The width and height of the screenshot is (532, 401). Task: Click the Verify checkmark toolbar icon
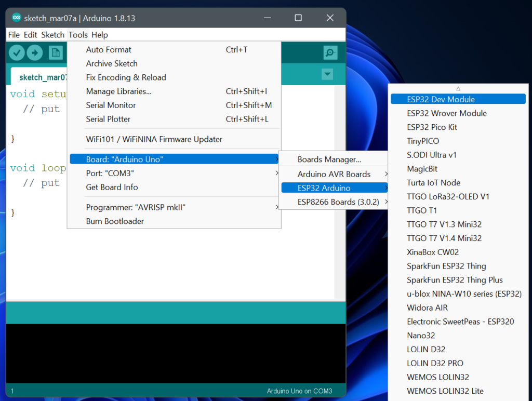point(17,52)
